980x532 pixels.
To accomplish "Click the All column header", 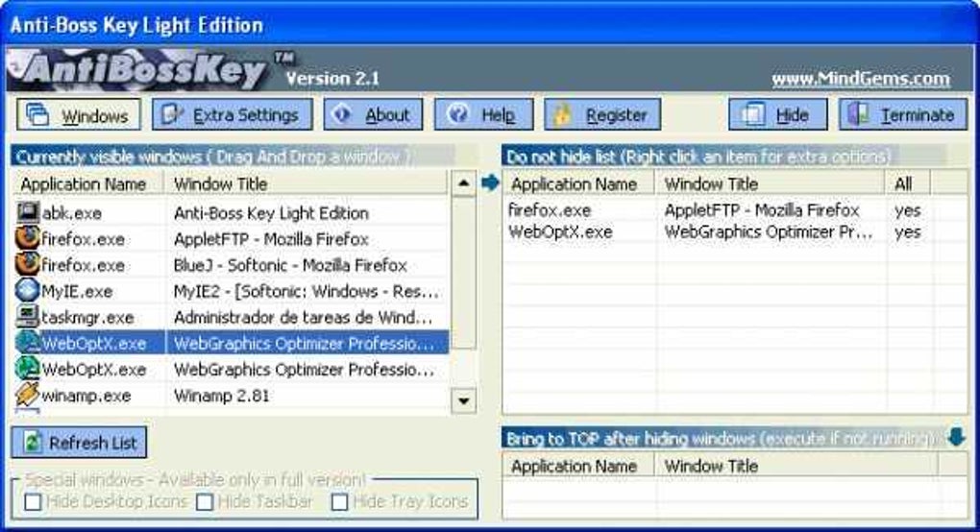I will [x=908, y=183].
